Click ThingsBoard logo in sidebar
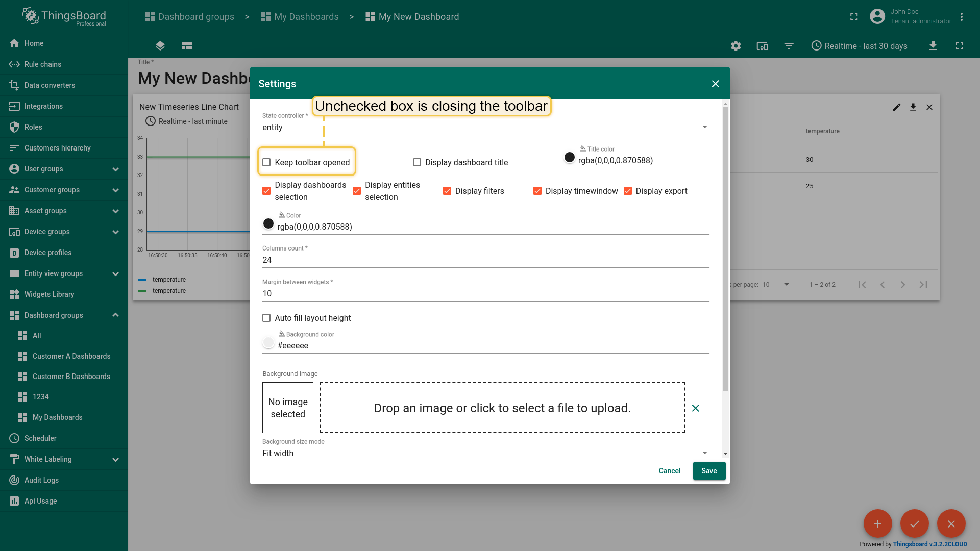This screenshot has height=551, width=980. coord(64,17)
